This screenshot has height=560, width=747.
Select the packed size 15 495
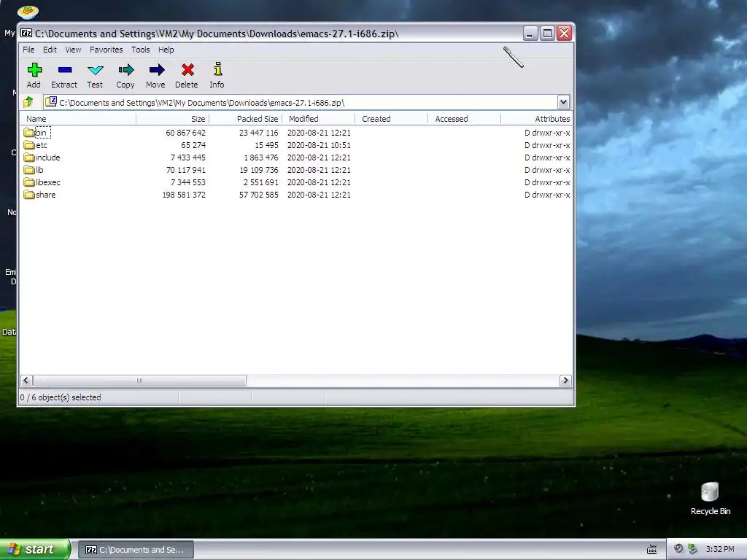tap(266, 145)
